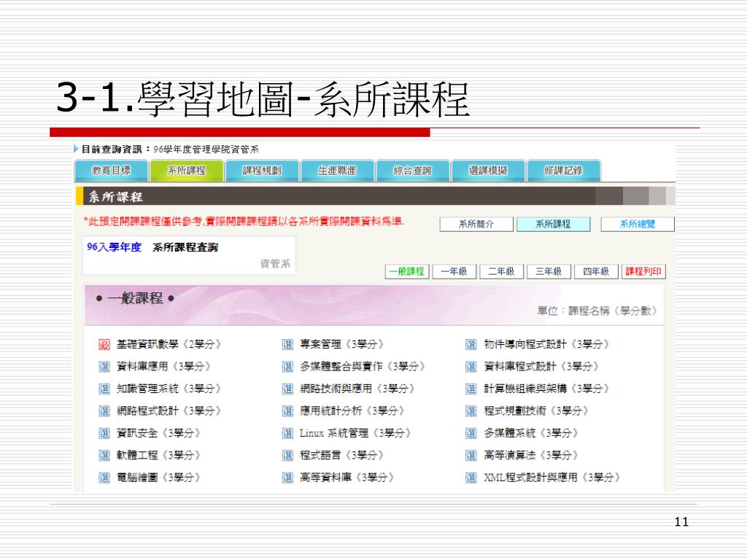The image size is (747, 560).
Task: Open course 高等資料庫《3學分》
Action: coord(347,478)
